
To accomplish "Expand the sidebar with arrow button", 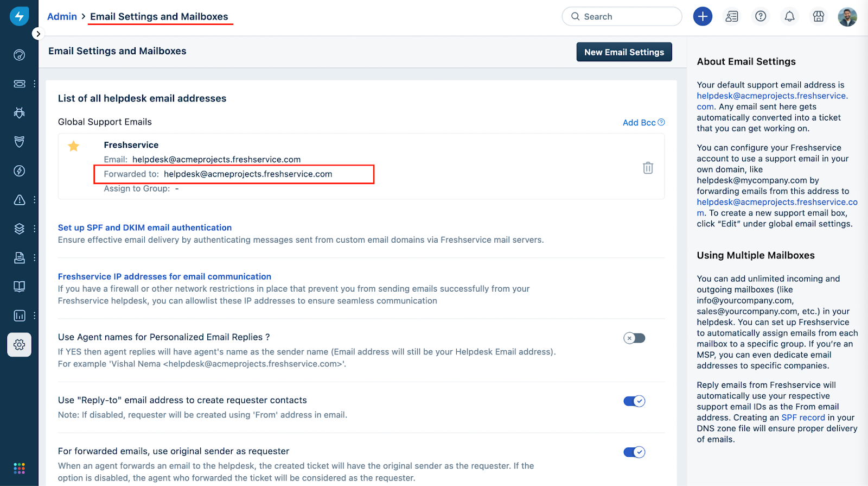I will [37, 34].
